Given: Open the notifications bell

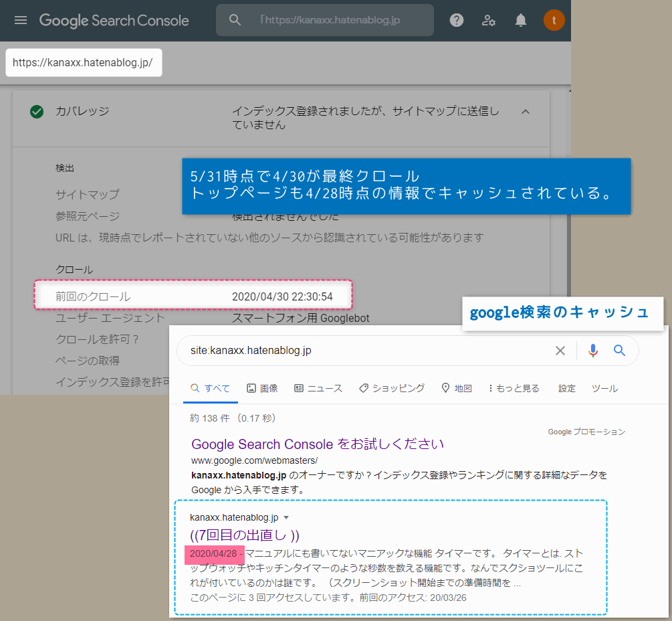Looking at the screenshot, I should (521, 20).
